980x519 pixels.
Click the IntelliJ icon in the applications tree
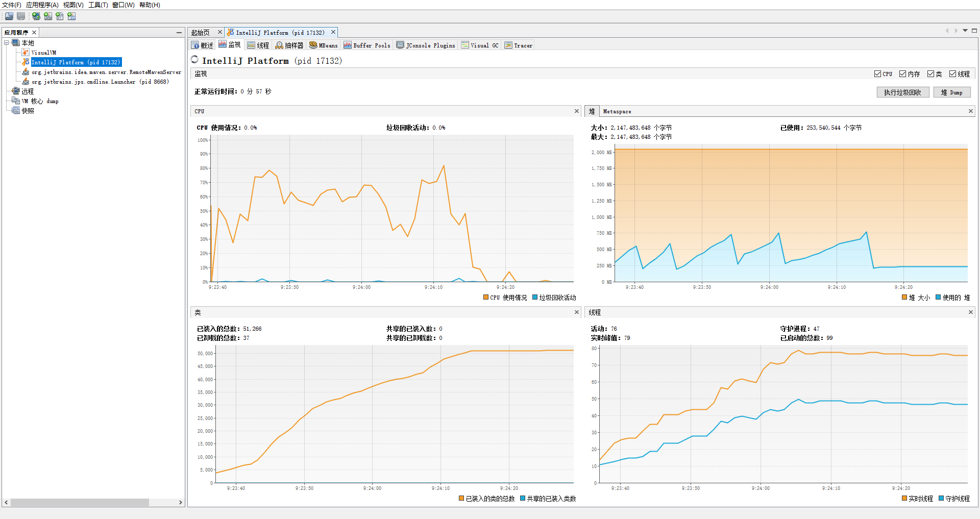(26, 62)
